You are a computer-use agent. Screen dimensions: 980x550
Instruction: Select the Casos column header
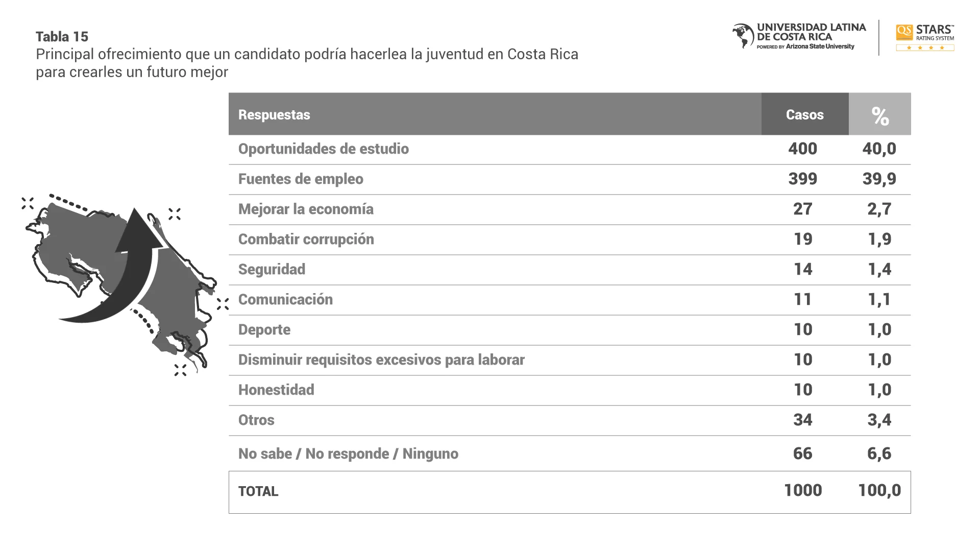pyautogui.click(x=804, y=114)
